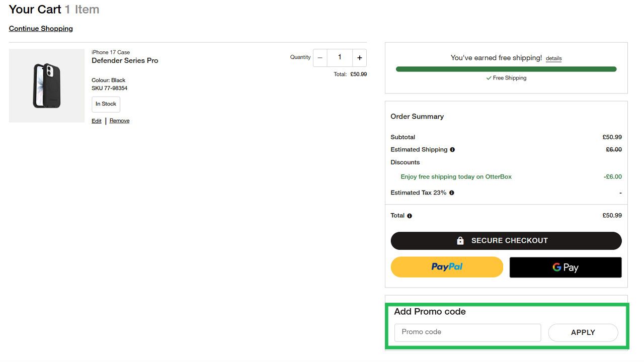Click the Add Promo code heading
Screen dimensions: 644x362
pyautogui.click(x=430, y=312)
